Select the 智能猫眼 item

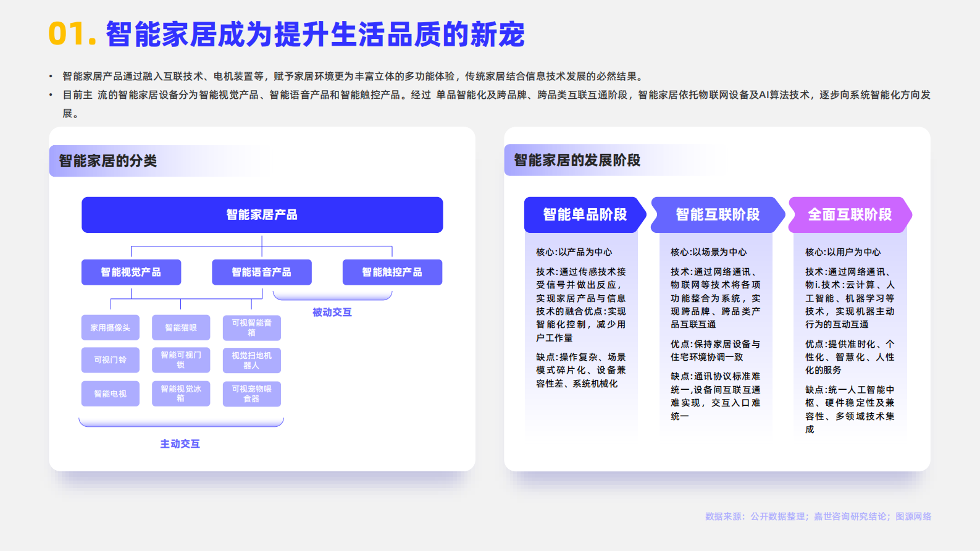181,328
